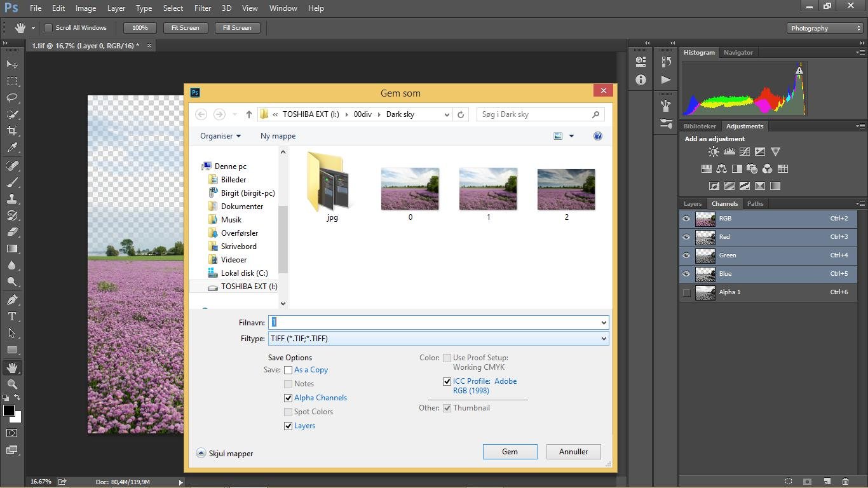Select the Lasso tool
This screenshot has width=868, height=488.
(x=12, y=98)
